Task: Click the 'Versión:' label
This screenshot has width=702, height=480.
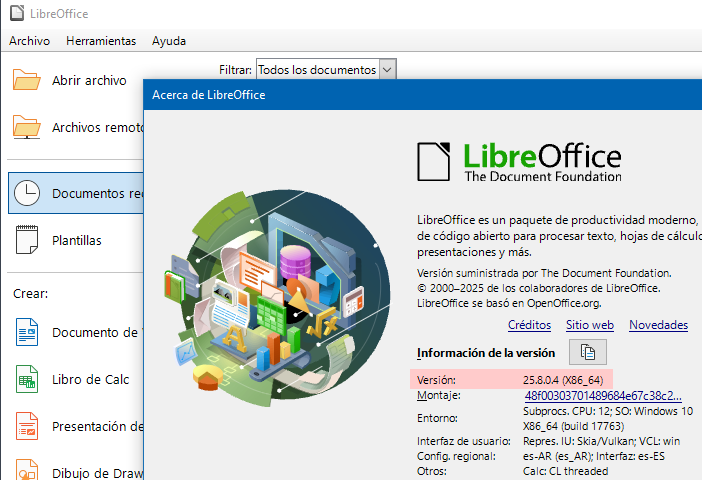Action: coord(436,380)
